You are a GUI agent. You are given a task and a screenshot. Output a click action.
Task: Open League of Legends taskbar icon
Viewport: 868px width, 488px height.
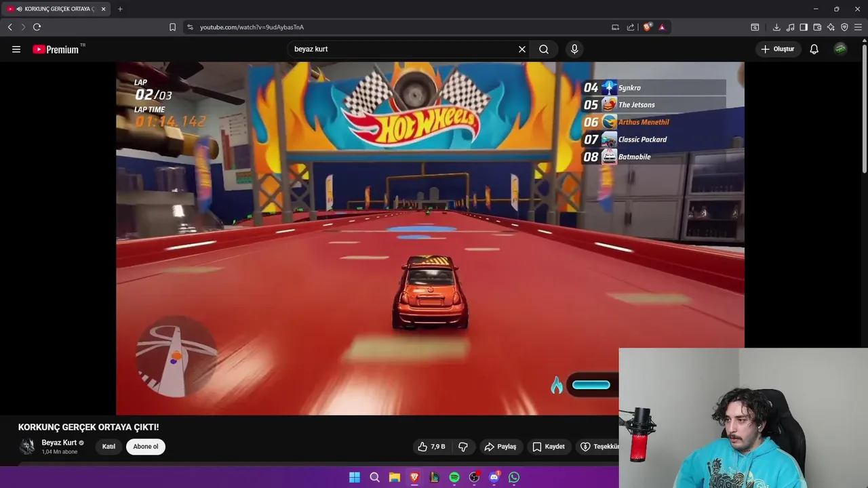(434, 477)
